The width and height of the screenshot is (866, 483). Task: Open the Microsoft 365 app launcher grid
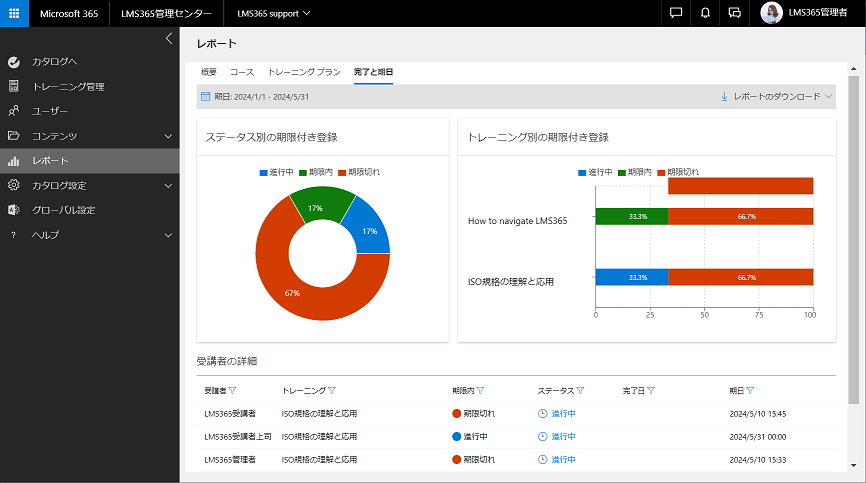coord(14,13)
